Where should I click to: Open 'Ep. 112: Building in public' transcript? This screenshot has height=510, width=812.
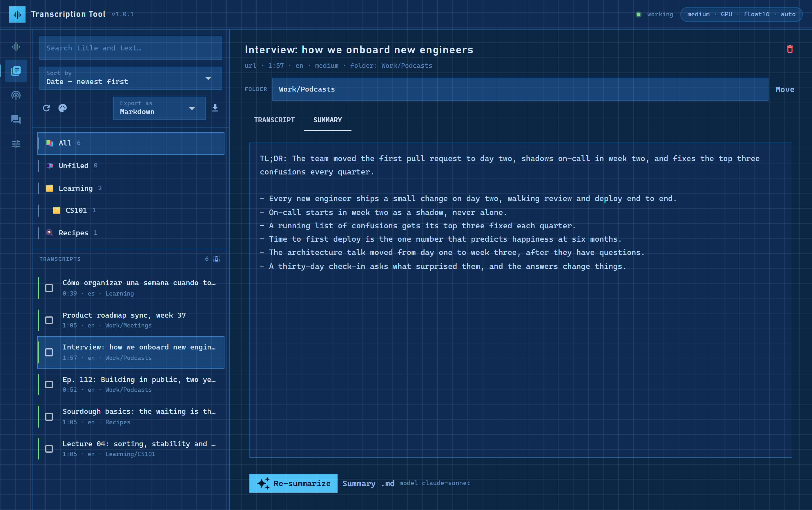130,384
